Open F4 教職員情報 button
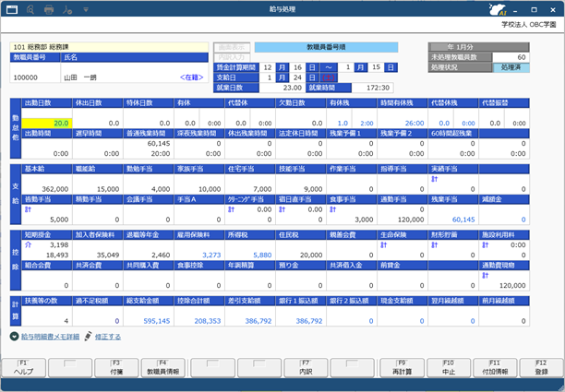Viewport: 565px width, 392px height. (162, 367)
